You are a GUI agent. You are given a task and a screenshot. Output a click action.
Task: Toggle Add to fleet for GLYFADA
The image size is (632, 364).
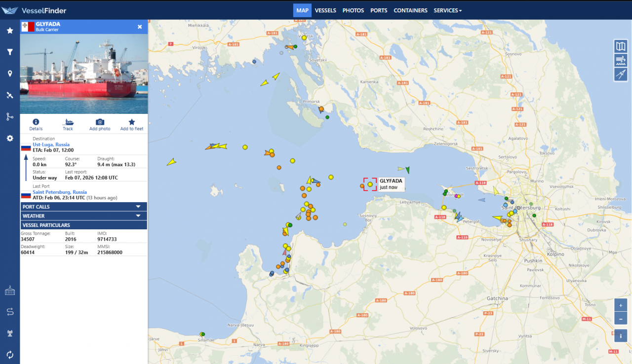click(131, 125)
